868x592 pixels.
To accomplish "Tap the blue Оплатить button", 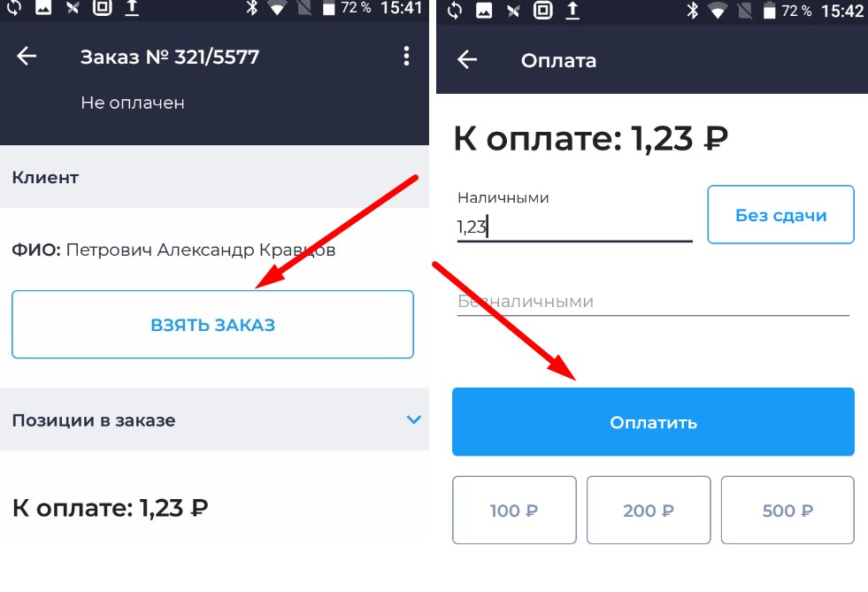I will click(653, 422).
